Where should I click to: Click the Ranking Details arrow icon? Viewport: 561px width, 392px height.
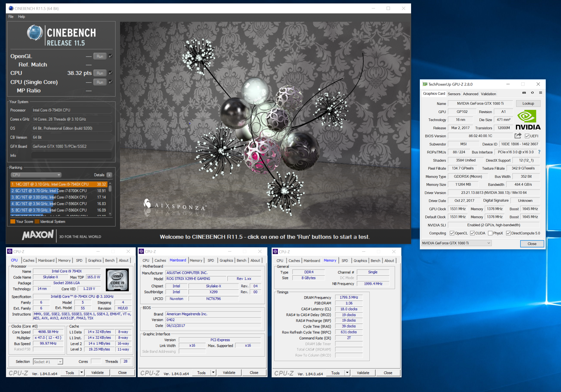click(x=109, y=175)
